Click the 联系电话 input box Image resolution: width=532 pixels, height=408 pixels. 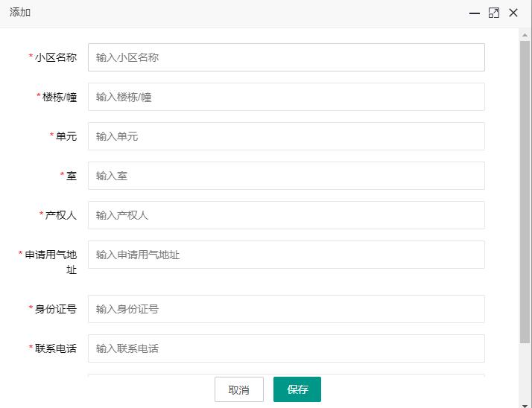[286, 348]
